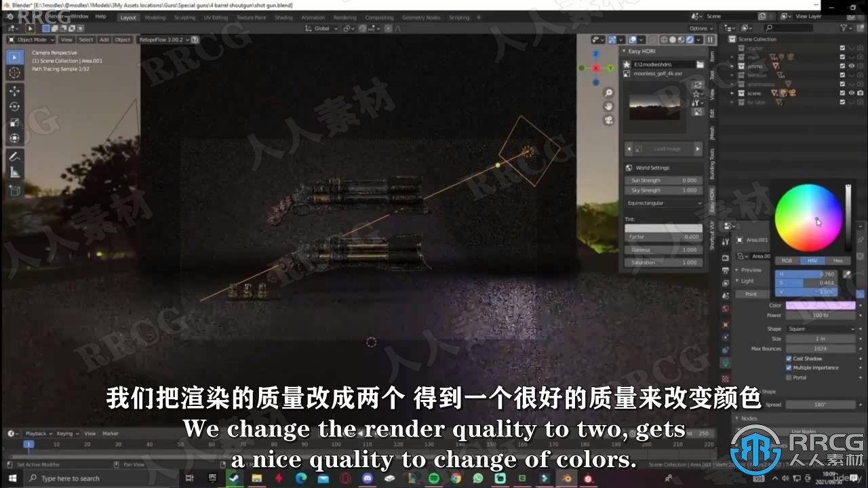Select the Add Cube tool
This screenshot has height=488, width=868.
tap(14, 191)
